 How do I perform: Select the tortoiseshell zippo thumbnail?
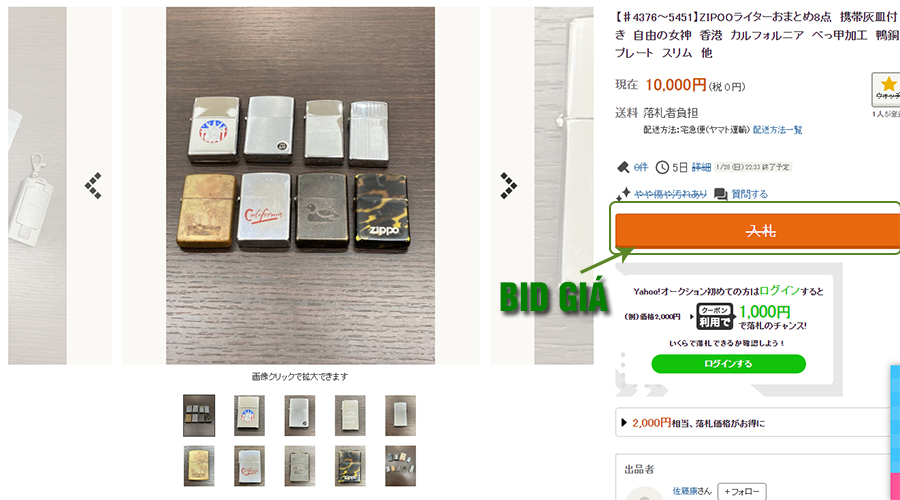pos(350,466)
